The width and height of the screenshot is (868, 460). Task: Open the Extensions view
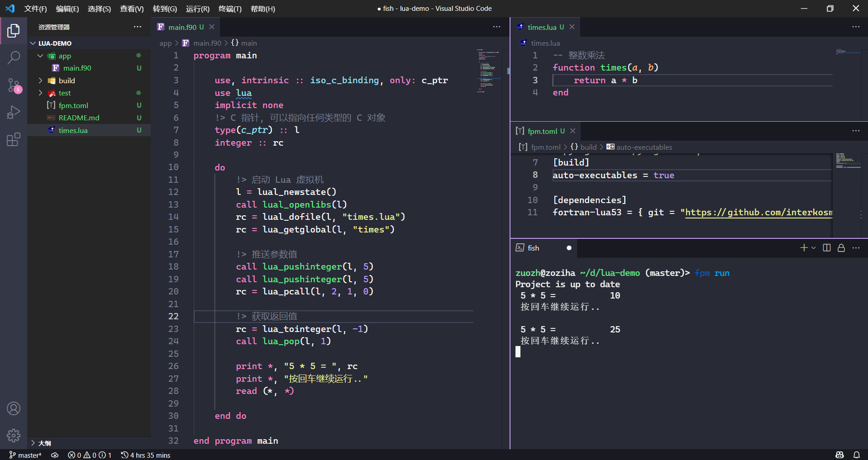[x=14, y=139]
